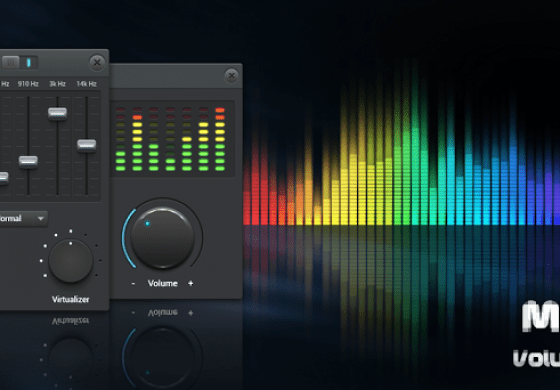Click the 14k Hz slider handle
This screenshot has height=390, width=560.
87,145
